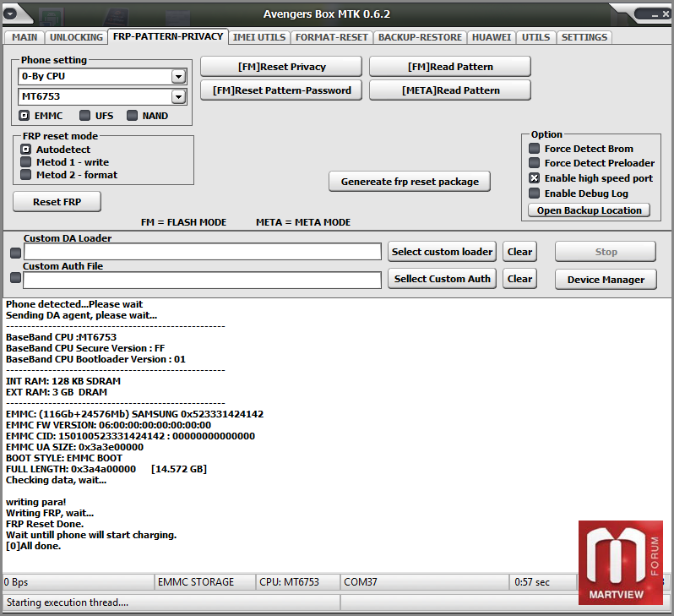
Task: Click [FM]Reset Privacy button
Action: click(x=281, y=67)
